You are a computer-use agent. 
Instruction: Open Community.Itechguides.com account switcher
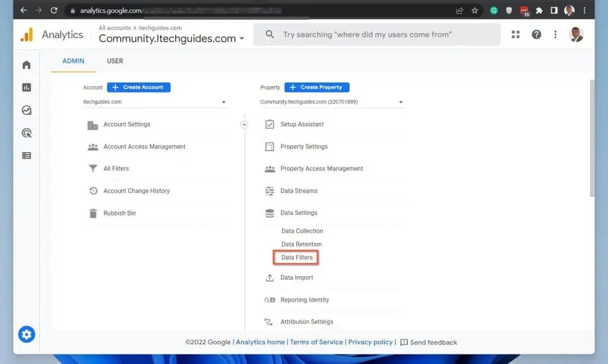pos(171,39)
